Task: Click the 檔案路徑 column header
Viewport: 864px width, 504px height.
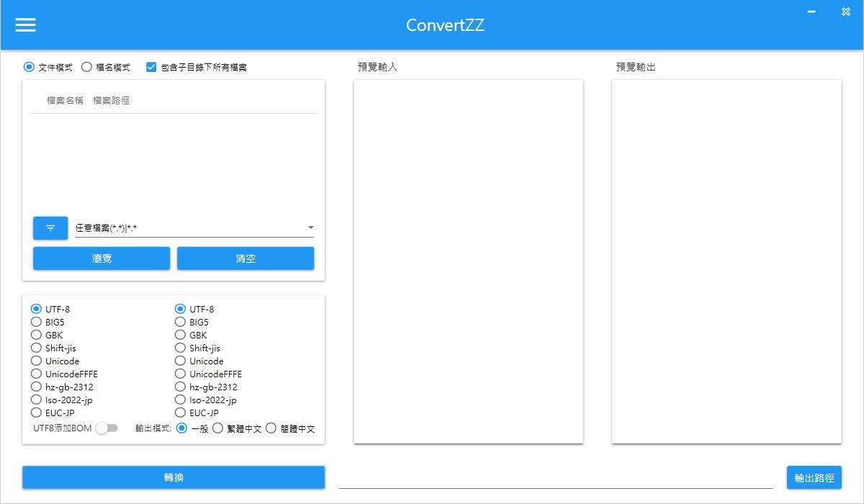Action: [112, 101]
